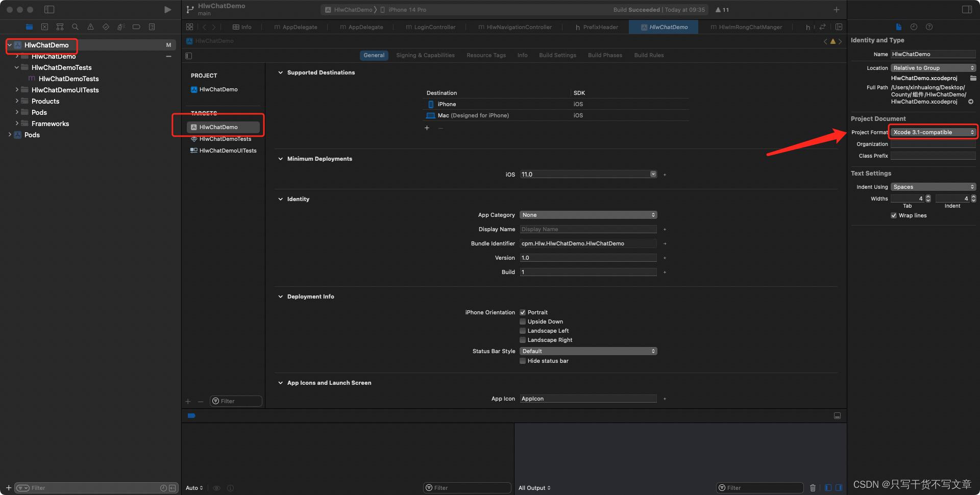Select HlwChatDemoTests target
The width and height of the screenshot is (980, 495).
[225, 139]
